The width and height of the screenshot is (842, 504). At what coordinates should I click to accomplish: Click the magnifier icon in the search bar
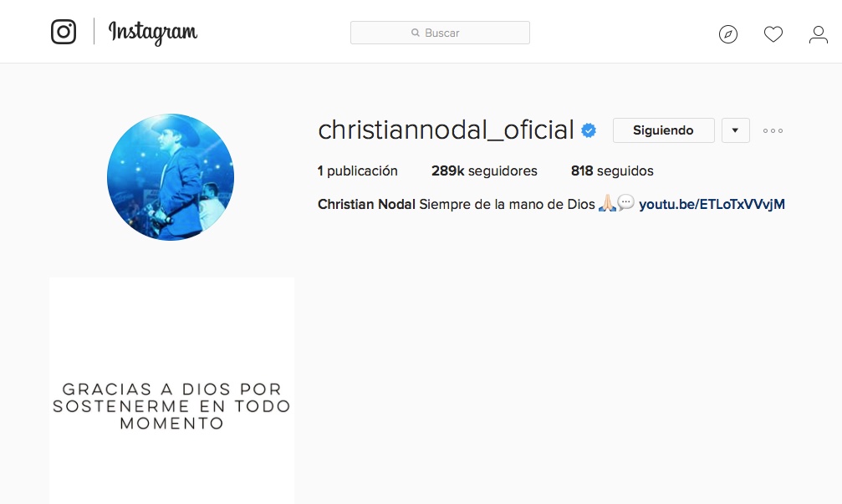coord(415,33)
